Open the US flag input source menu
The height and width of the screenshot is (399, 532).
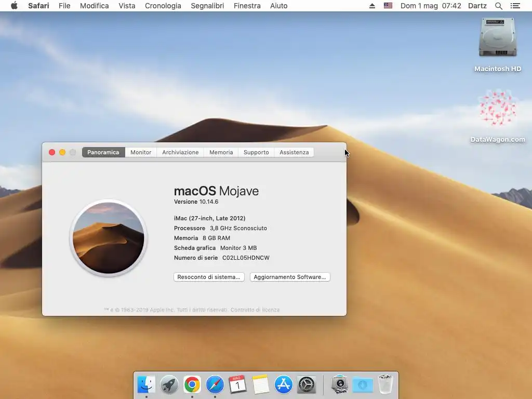click(x=388, y=6)
